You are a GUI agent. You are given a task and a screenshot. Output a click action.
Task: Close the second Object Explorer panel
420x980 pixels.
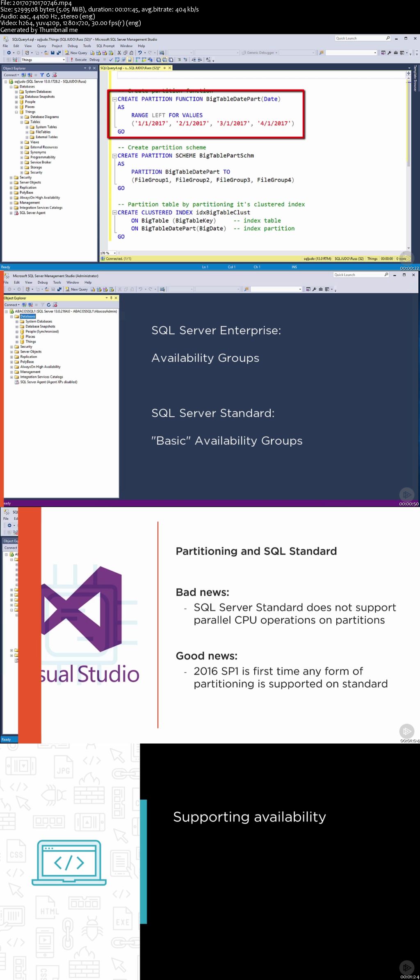click(116, 298)
